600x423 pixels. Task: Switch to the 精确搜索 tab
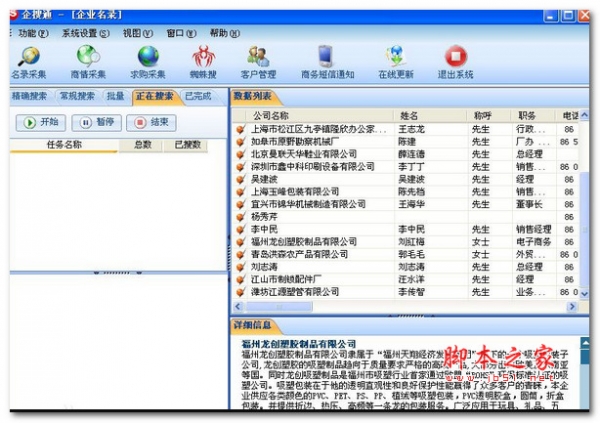30,96
